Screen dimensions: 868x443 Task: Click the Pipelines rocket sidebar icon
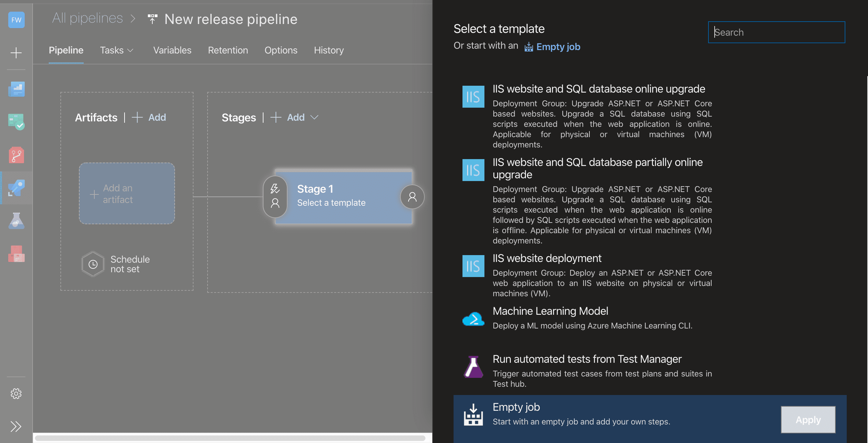tap(16, 188)
